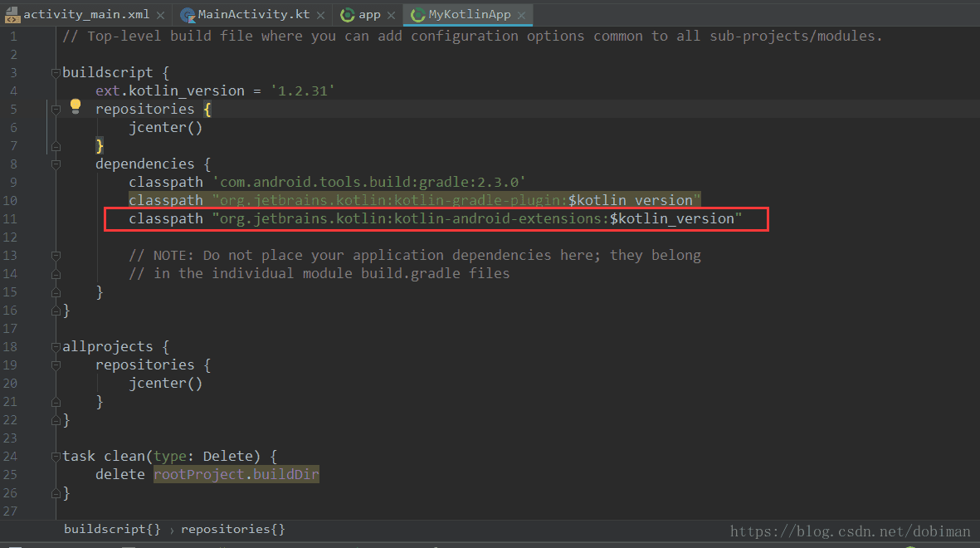980x548 pixels.
Task: Click fold end marker at line 22
Action: tap(56, 420)
